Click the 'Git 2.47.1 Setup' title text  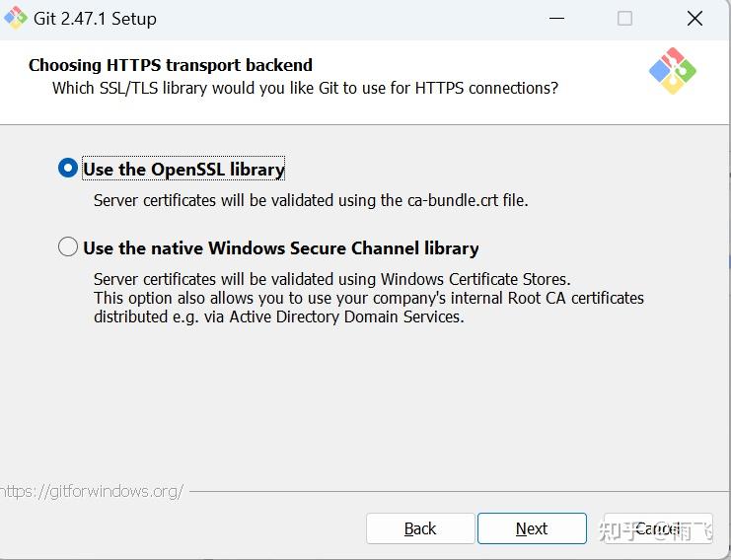96,19
